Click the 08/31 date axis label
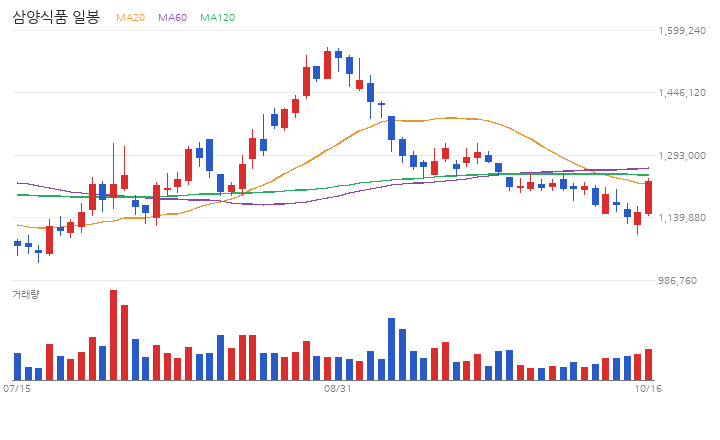 click(x=338, y=389)
